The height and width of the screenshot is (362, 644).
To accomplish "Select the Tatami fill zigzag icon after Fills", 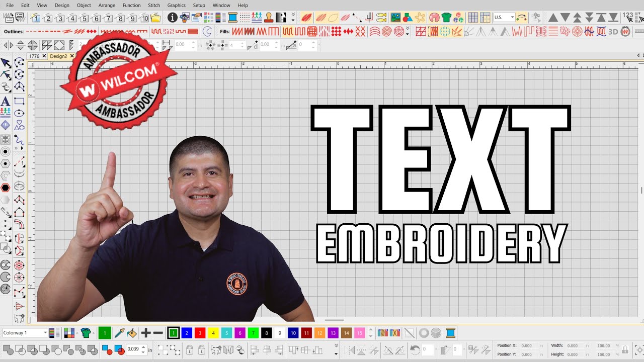I will [237, 32].
